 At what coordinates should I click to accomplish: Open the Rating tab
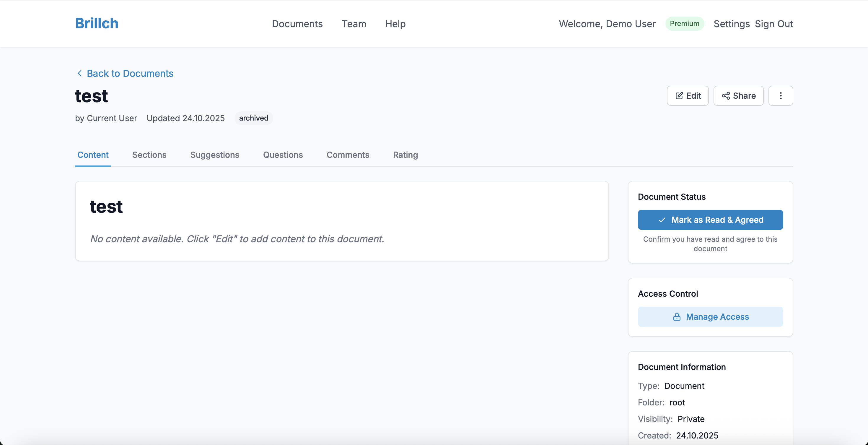(x=405, y=155)
